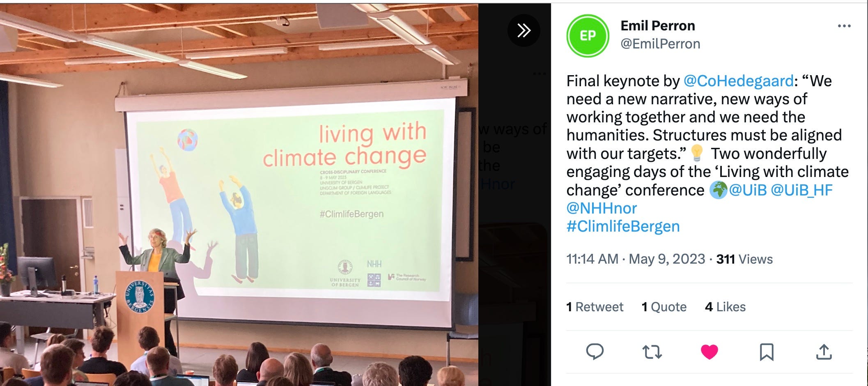Viewport: 868px width, 386px height.
Task: Open the #ClimlifeBergen hashtag link
Action: pyautogui.click(x=622, y=226)
